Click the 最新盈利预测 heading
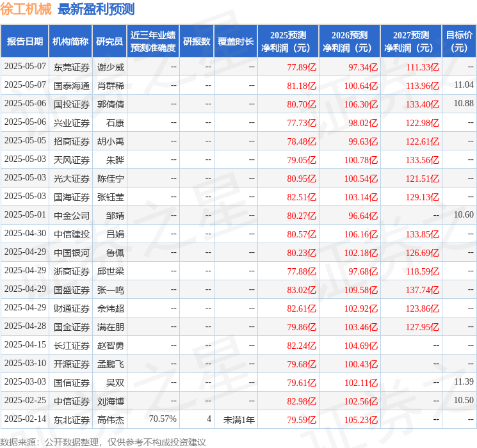477x448 pixels. point(96,9)
